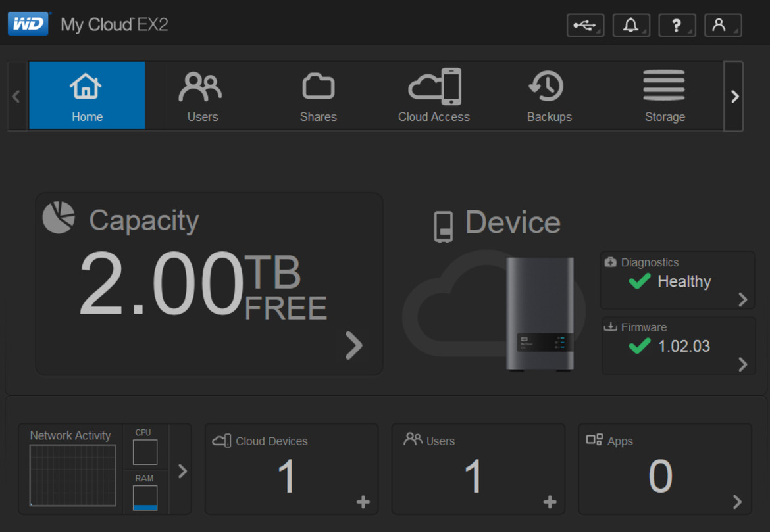Click the Cloud Devices count 1

286,476
